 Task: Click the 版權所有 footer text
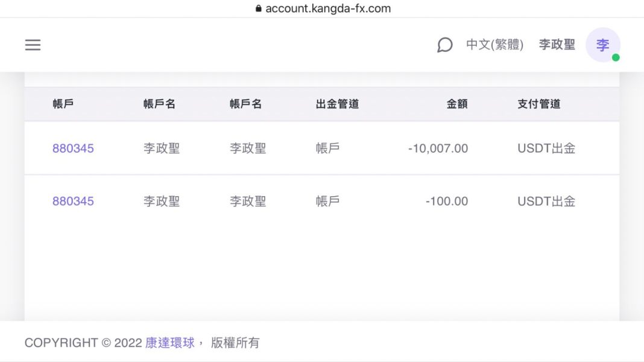(x=235, y=343)
